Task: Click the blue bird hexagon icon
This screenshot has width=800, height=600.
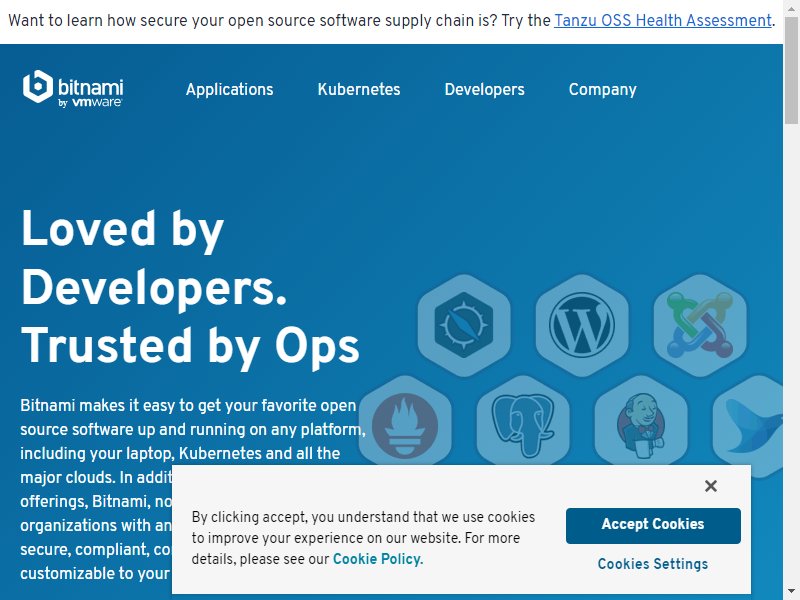Action: coord(748,427)
